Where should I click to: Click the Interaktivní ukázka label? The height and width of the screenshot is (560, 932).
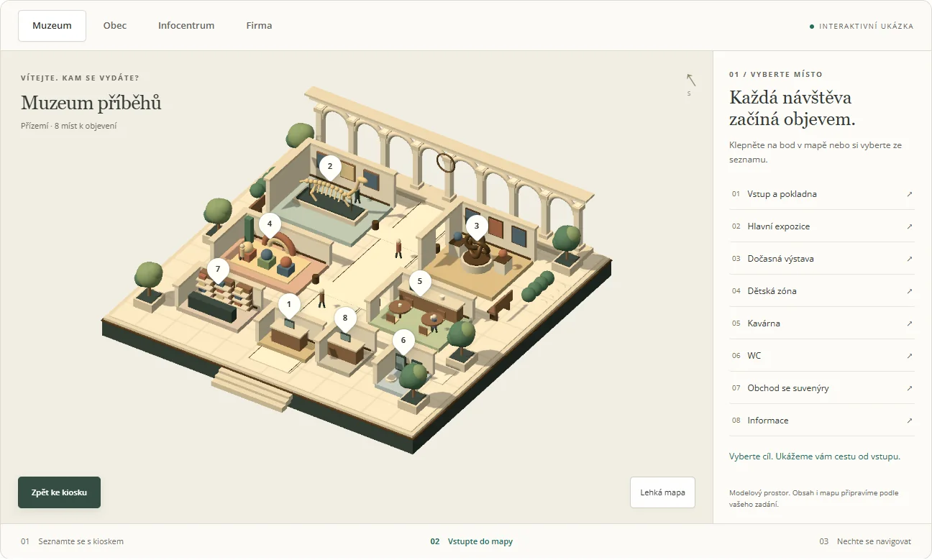click(x=862, y=27)
